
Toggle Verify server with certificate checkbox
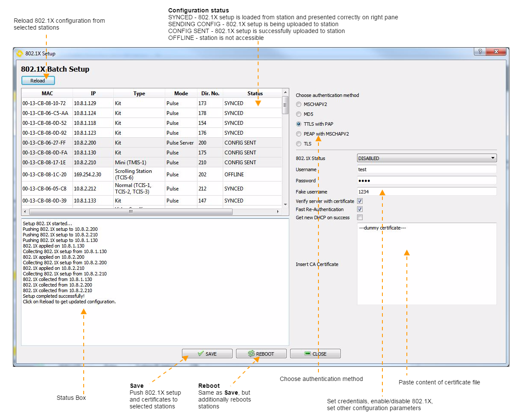(x=360, y=201)
